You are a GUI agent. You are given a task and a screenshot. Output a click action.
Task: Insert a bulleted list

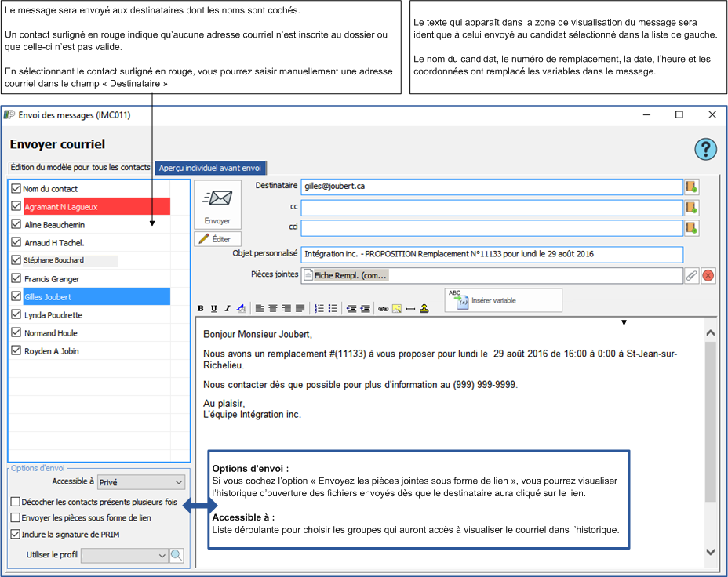pos(333,308)
